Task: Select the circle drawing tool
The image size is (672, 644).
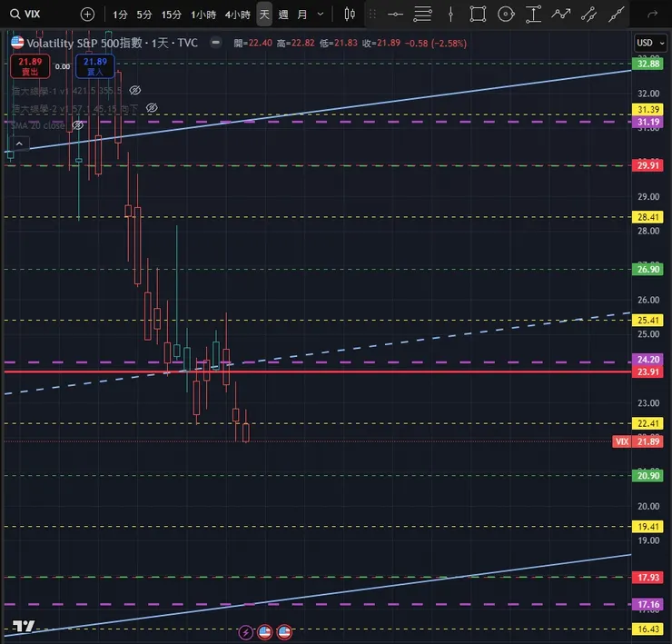Action: pos(506,15)
